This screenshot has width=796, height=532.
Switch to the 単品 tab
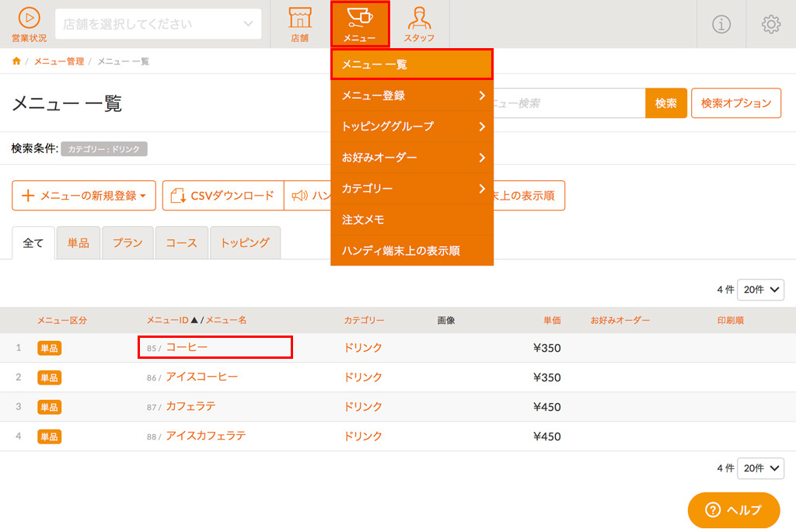pyautogui.click(x=79, y=243)
